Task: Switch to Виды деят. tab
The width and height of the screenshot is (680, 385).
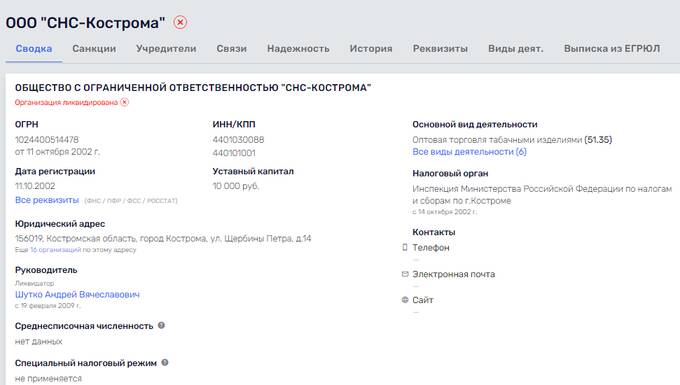Action: tap(516, 49)
